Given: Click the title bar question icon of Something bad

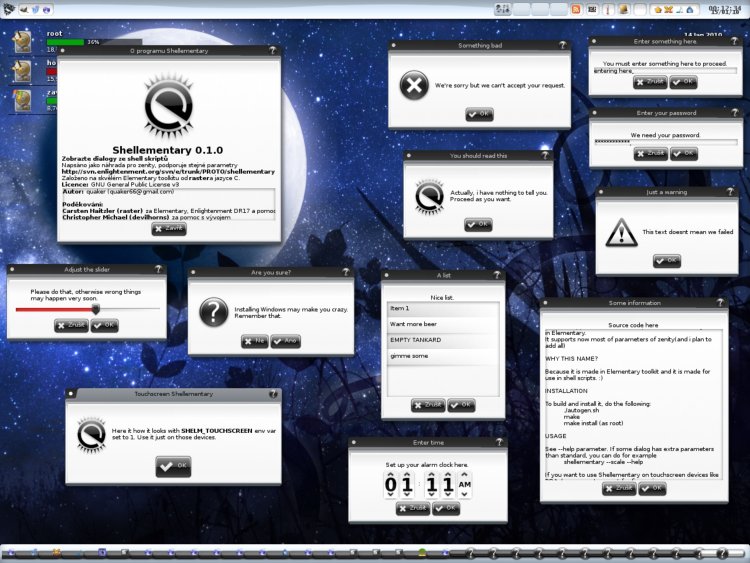Looking at the screenshot, I should [x=562, y=45].
